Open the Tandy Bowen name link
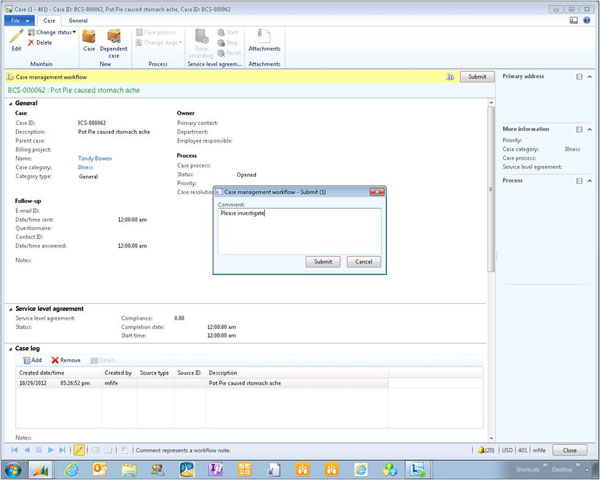600x480 pixels. click(95, 158)
